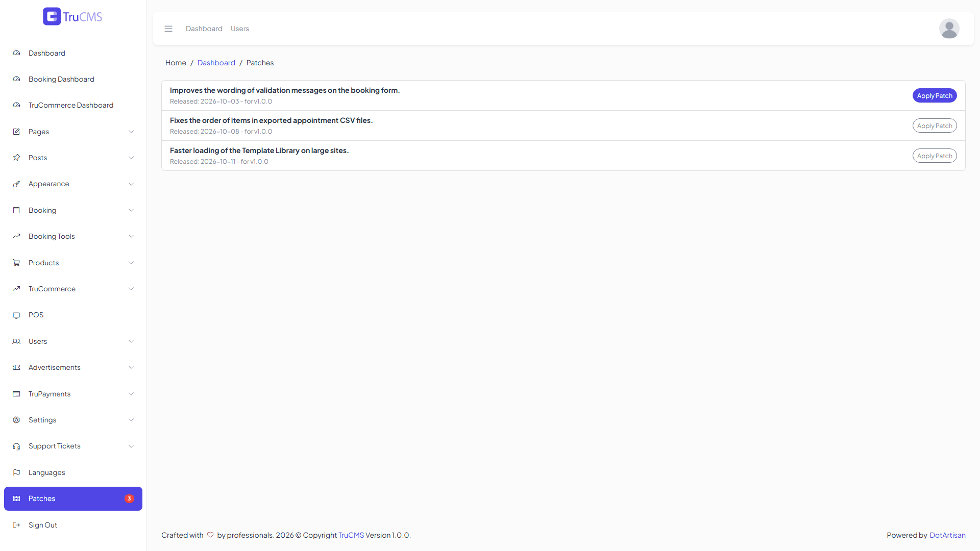Click 'Released: 2026-10-11 - for v1.0.0' text

[219, 162]
